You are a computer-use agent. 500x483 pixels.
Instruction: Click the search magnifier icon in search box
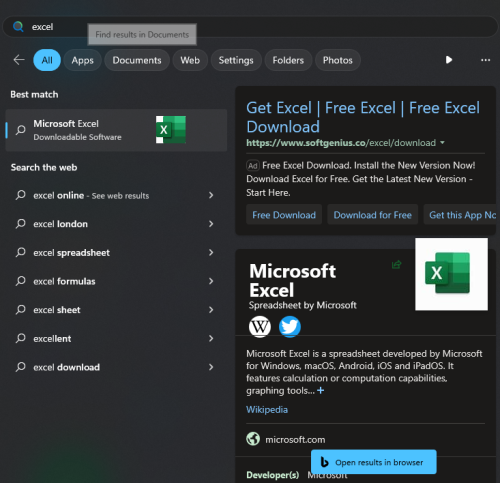click(18, 26)
